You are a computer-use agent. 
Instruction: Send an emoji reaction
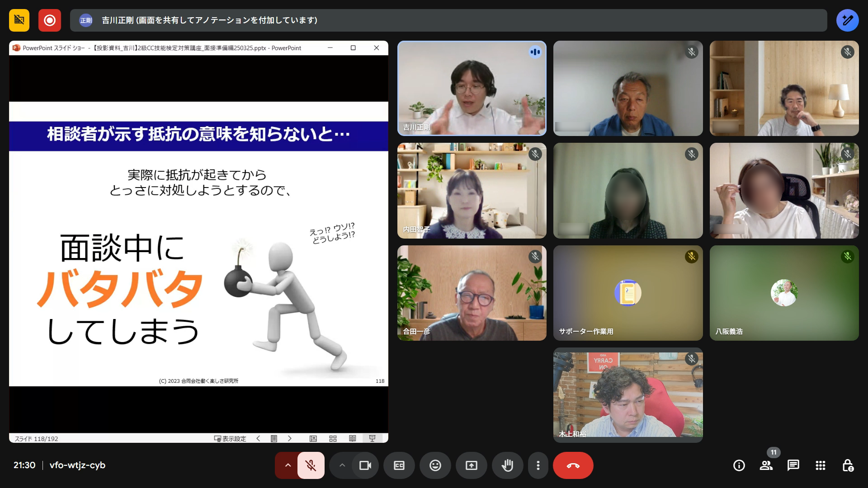click(435, 465)
